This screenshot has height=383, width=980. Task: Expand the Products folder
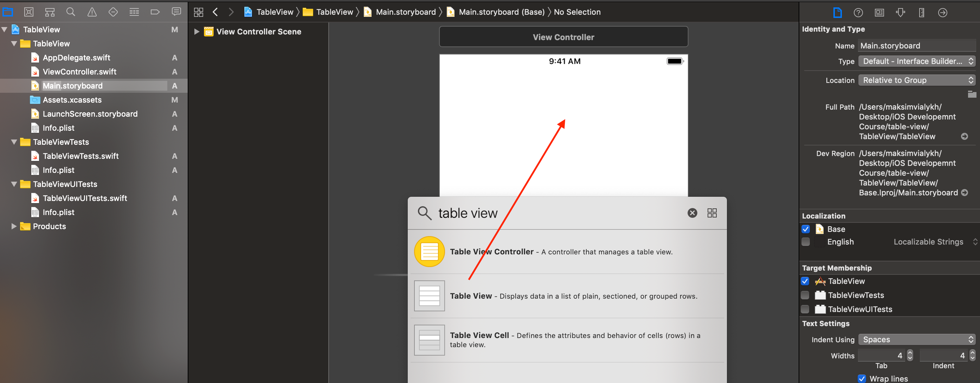coord(14,226)
